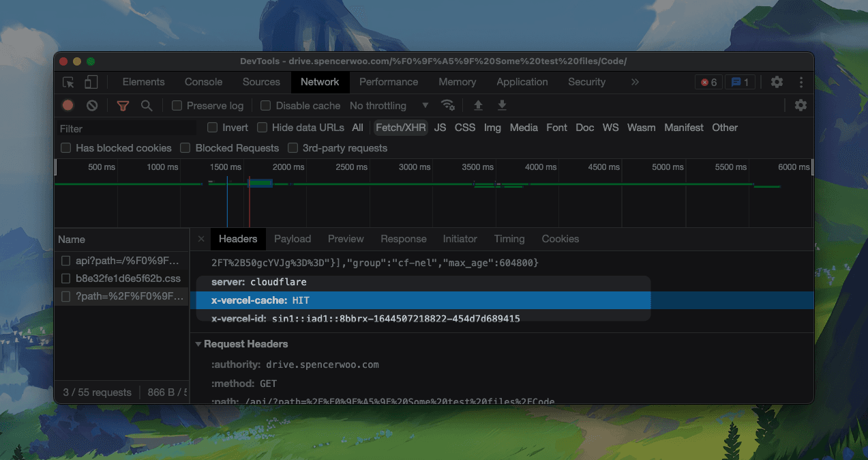The width and height of the screenshot is (868, 460).
Task: Collapse the Request Headers section
Action: (199, 344)
